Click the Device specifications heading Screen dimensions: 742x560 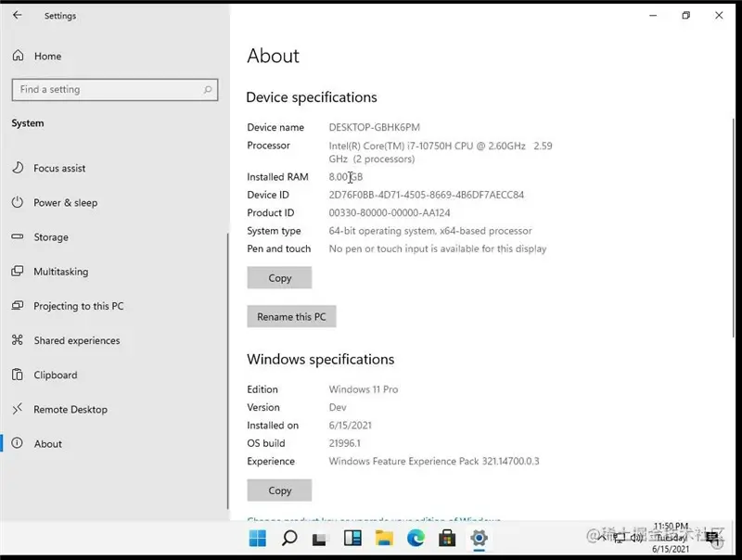click(x=312, y=97)
